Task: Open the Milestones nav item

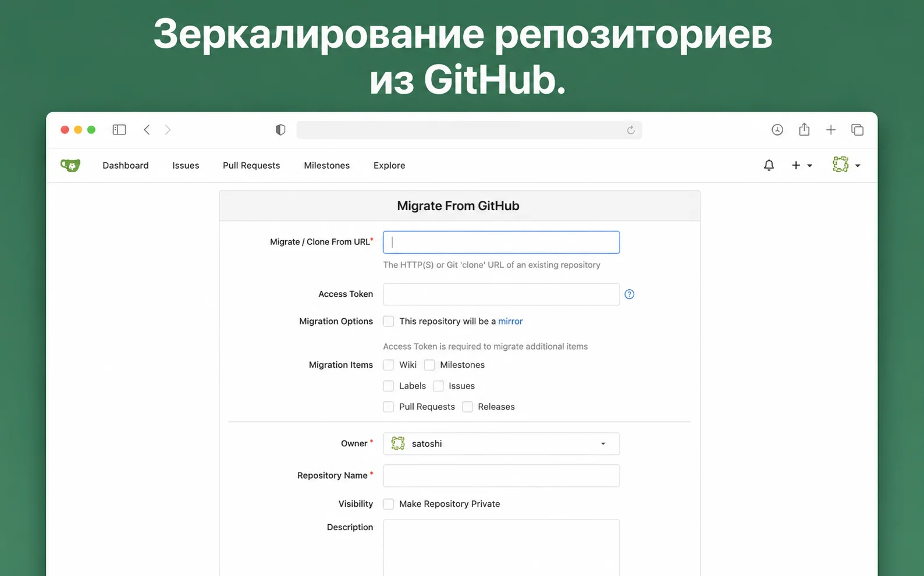Action: click(x=327, y=165)
